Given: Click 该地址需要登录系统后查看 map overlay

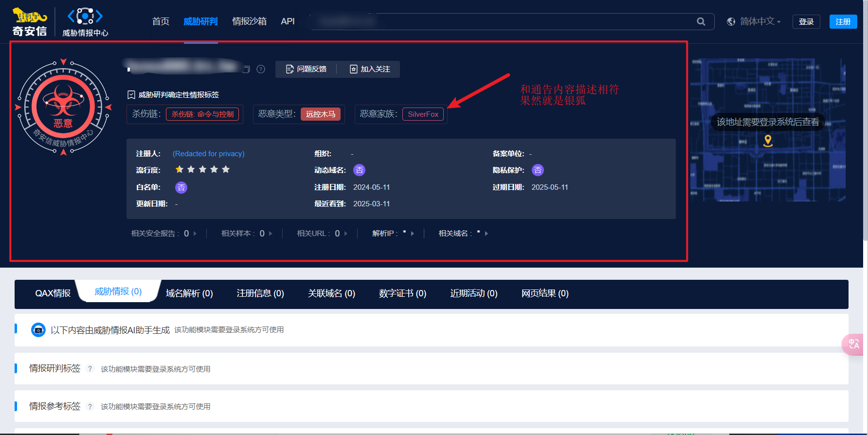Looking at the screenshot, I should pyautogui.click(x=768, y=122).
